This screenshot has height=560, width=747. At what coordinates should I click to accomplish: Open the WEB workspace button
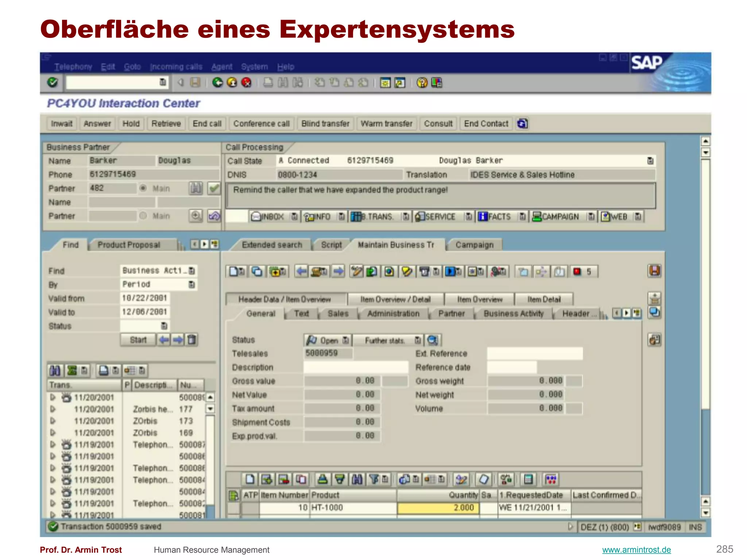coord(615,217)
